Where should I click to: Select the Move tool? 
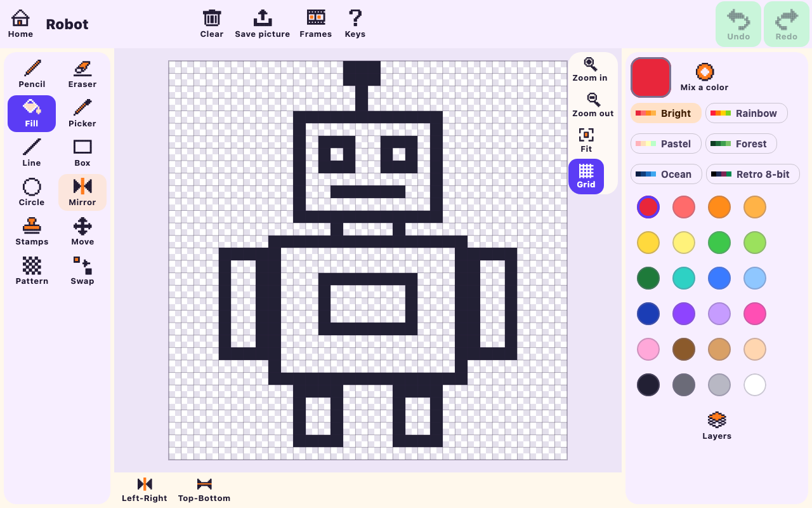pyautogui.click(x=82, y=232)
